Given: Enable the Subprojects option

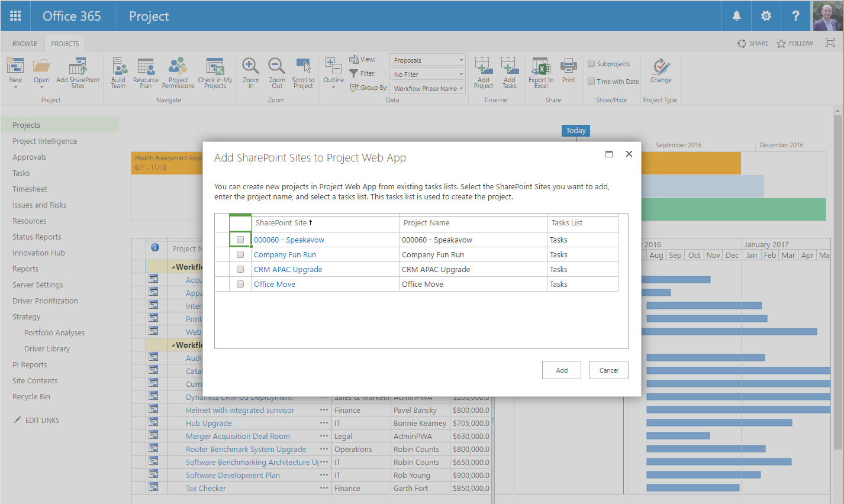Looking at the screenshot, I should tap(591, 63).
